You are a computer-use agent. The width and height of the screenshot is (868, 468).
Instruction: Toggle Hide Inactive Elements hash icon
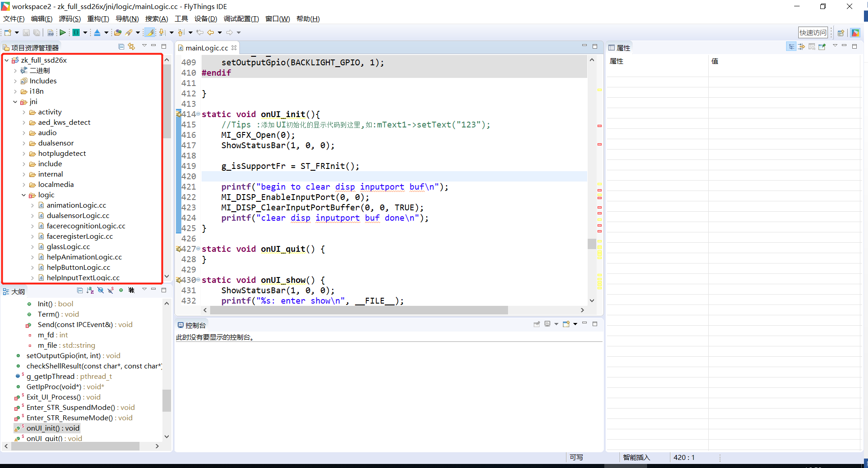tap(131, 291)
